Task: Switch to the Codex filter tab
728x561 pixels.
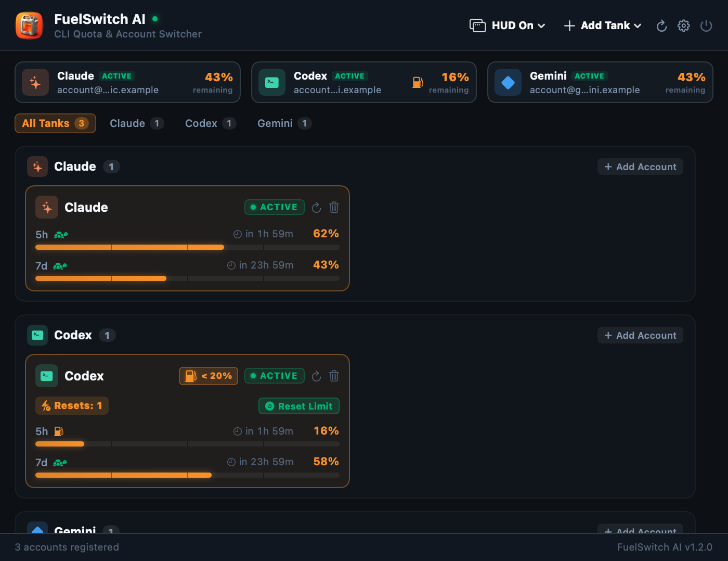Action: tap(211, 123)
